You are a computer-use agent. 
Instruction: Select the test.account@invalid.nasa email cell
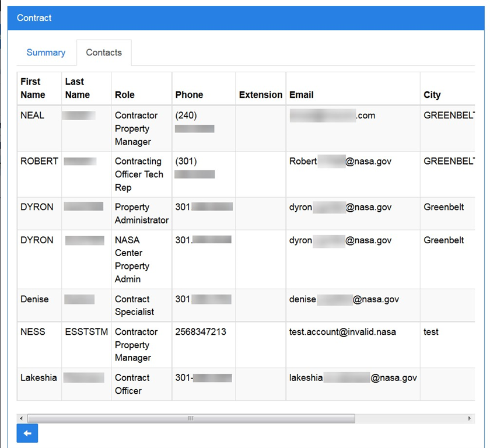click(x=342, y=332)
